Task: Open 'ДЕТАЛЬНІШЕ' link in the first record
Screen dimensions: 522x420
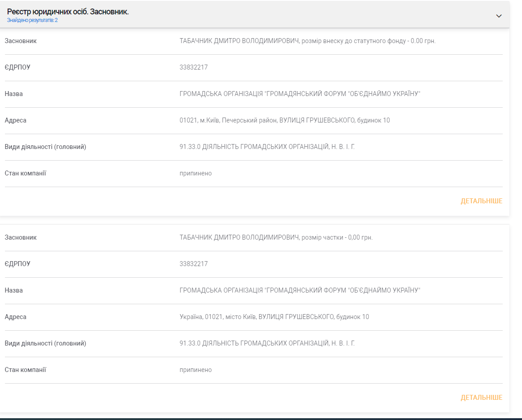Action: (x=481, y=201)
